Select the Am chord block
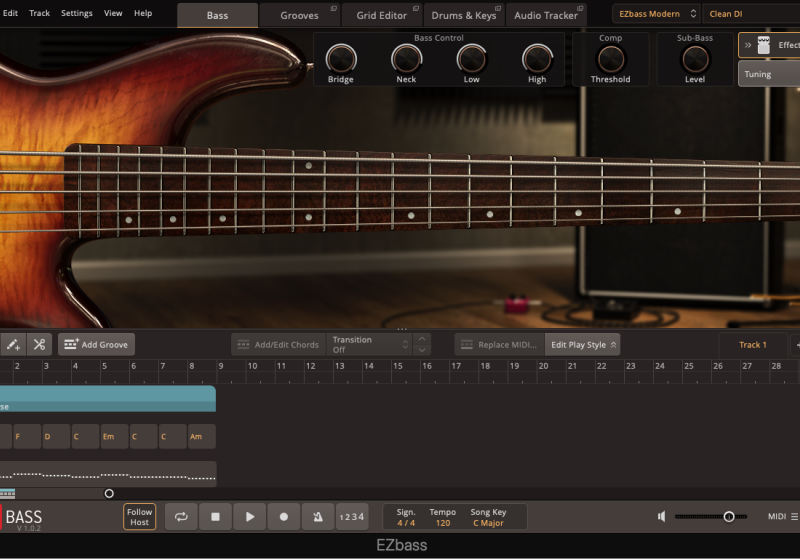This screenshot has height=560, width=800. pyautogui.click(x=202, y=437)
